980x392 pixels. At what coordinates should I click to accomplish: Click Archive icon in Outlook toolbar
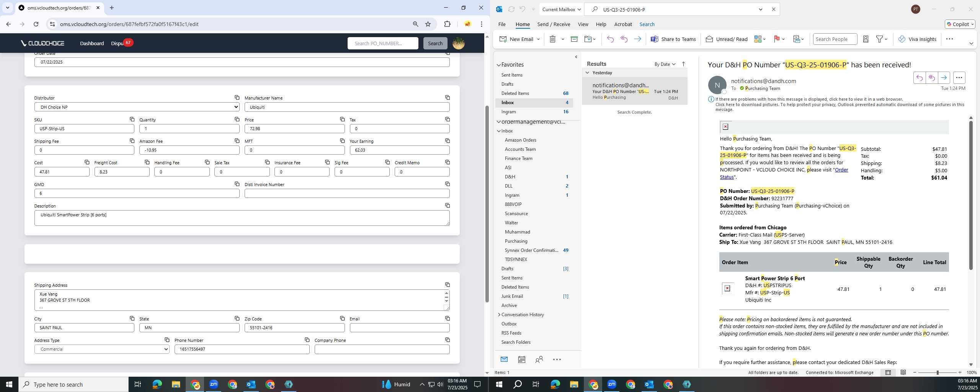pos(574,39)
